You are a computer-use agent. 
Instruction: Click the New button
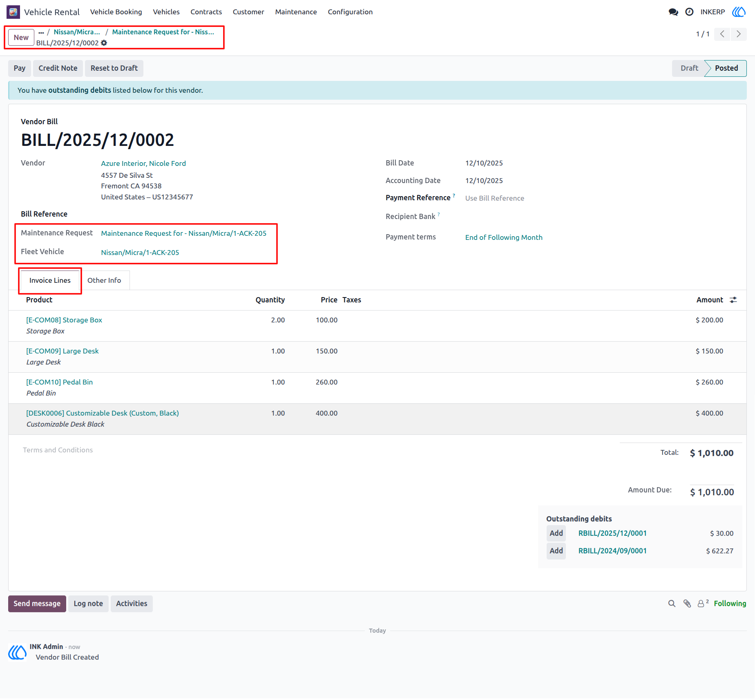[21, 38]
